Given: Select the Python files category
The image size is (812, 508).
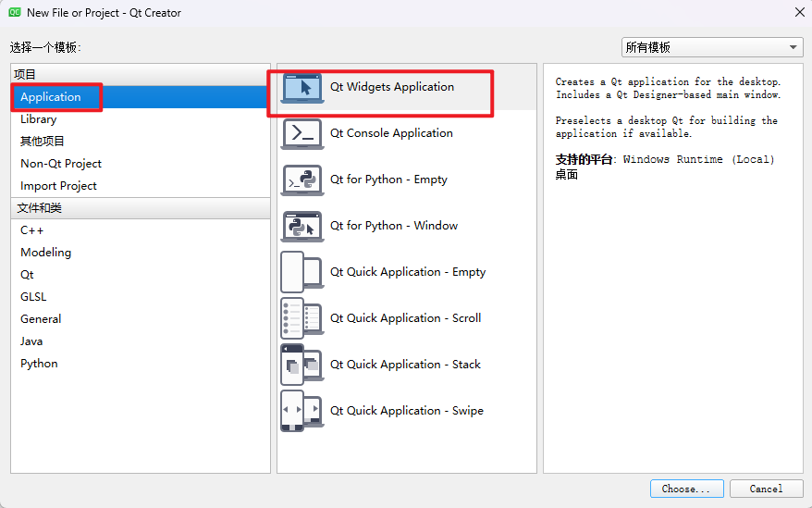Looking at the screenshot, I should [x=140, y=364].
